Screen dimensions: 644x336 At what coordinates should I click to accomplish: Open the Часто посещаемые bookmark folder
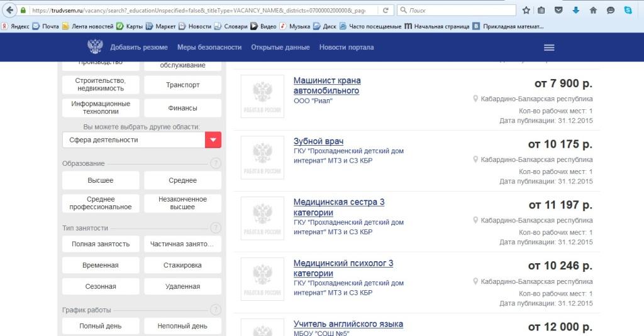(370, 26)
